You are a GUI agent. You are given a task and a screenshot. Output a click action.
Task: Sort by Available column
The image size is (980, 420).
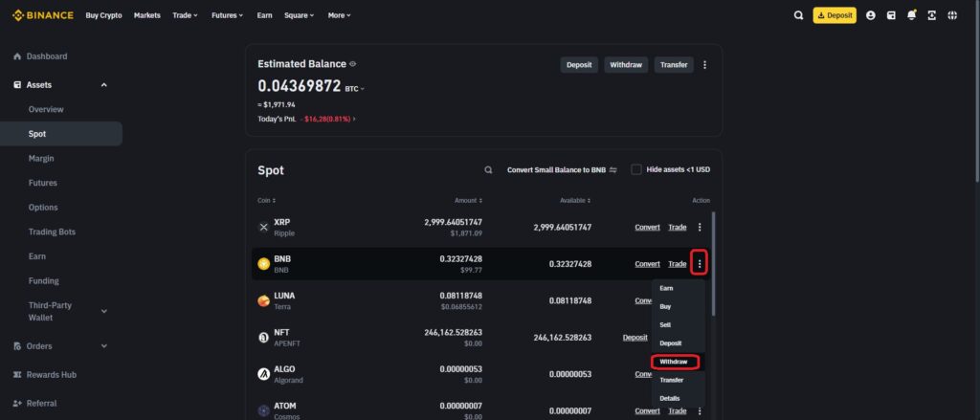575,201
